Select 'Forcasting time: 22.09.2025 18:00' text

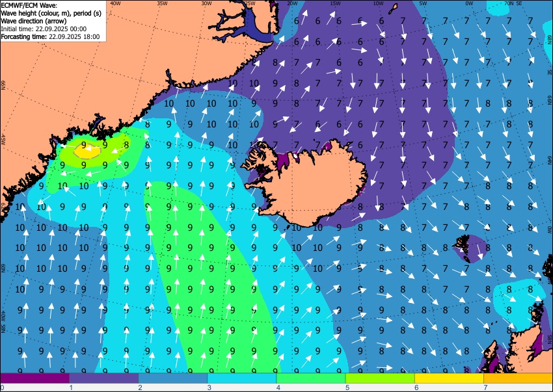pos(50,36)
